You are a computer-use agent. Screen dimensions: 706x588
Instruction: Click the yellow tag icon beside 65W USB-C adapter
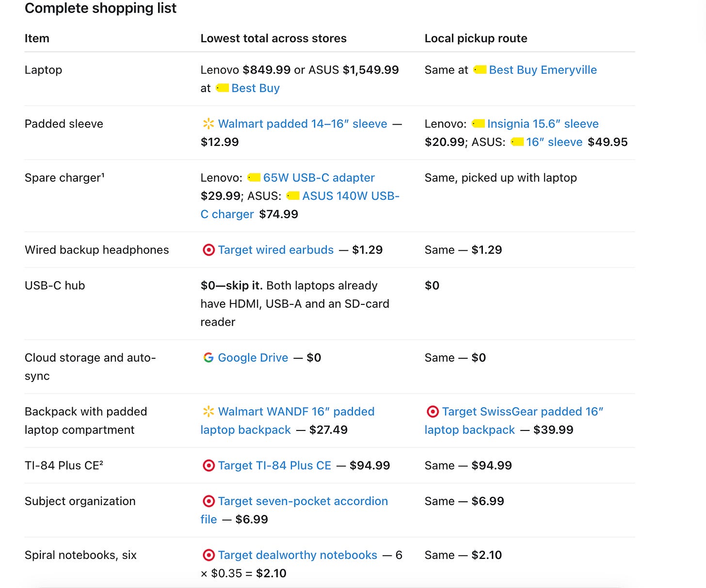coord(254,178)
